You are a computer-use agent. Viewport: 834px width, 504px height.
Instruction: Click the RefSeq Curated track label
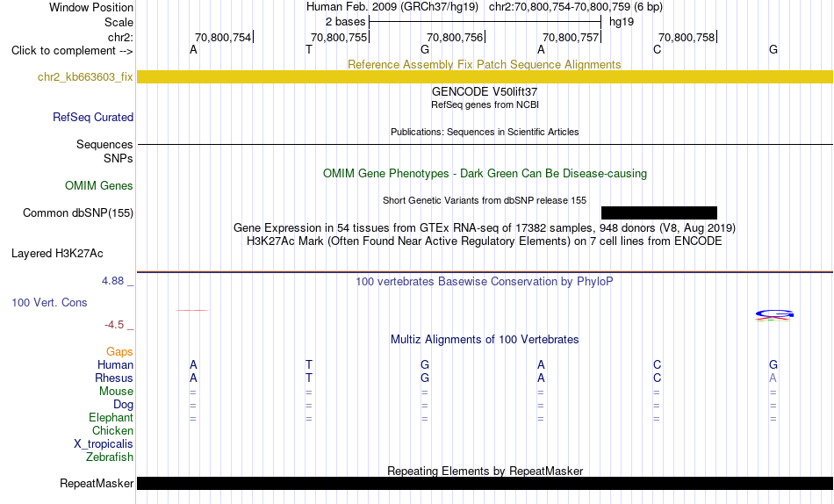coord(93,117)
